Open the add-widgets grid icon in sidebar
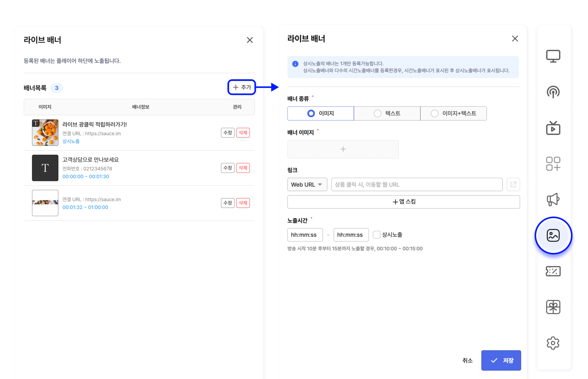588x379 pixels. point(553,164)
